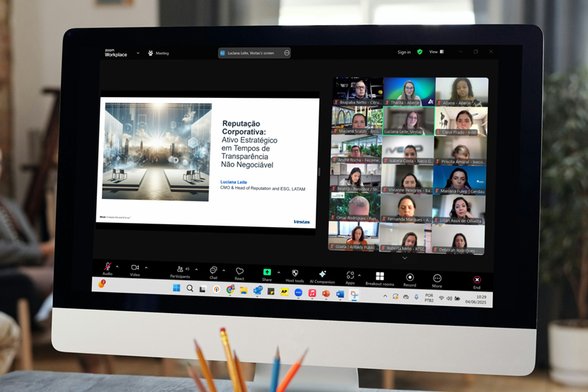Image resolution: width=588 pixels, height=392 pixels.
Task: Unmute the microphone Audio icon
Action: (108, 267)
